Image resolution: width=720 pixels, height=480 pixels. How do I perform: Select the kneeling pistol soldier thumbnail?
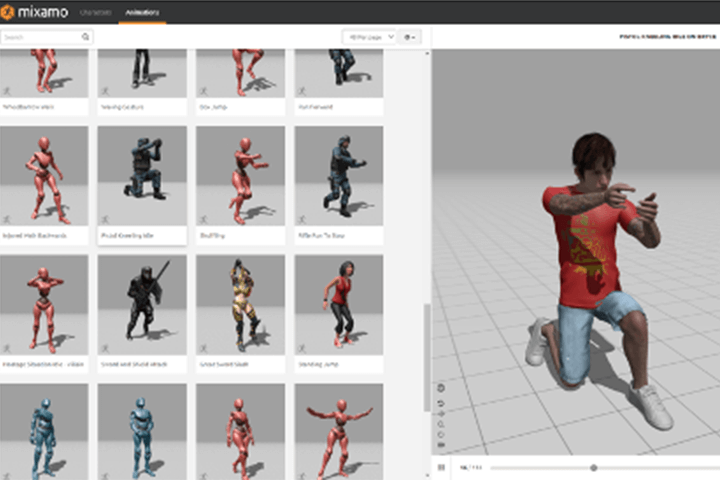pyautogui.click(x=142, y=176)
